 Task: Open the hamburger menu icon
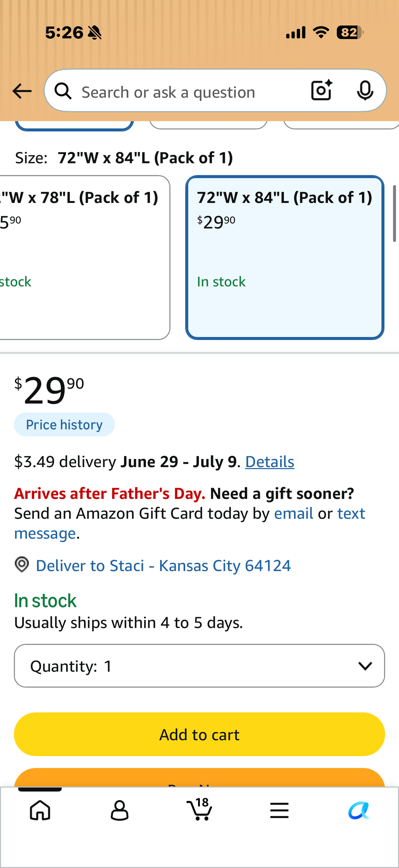coord(279,810)
